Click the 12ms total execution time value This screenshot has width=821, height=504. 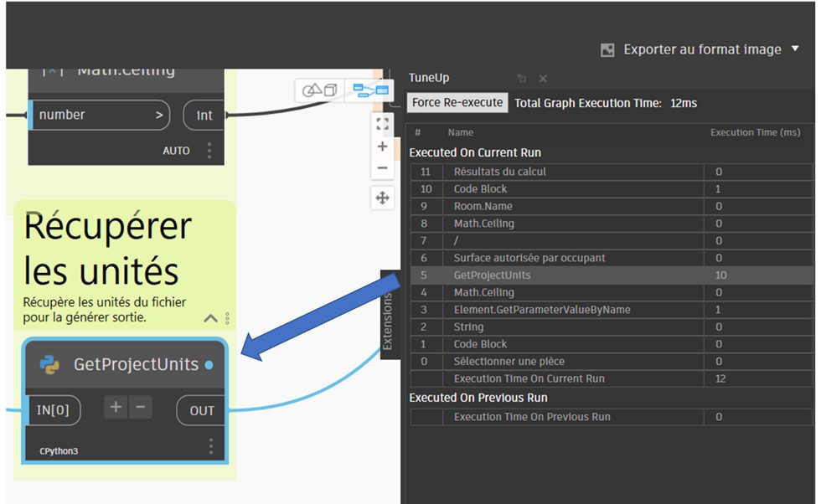click(684, 103)
